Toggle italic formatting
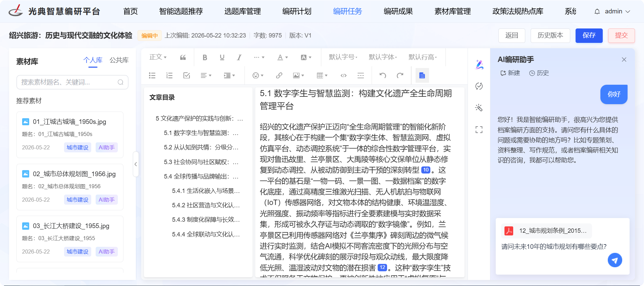The height and width of the screenshot is (286, 644). pos(239,57)
